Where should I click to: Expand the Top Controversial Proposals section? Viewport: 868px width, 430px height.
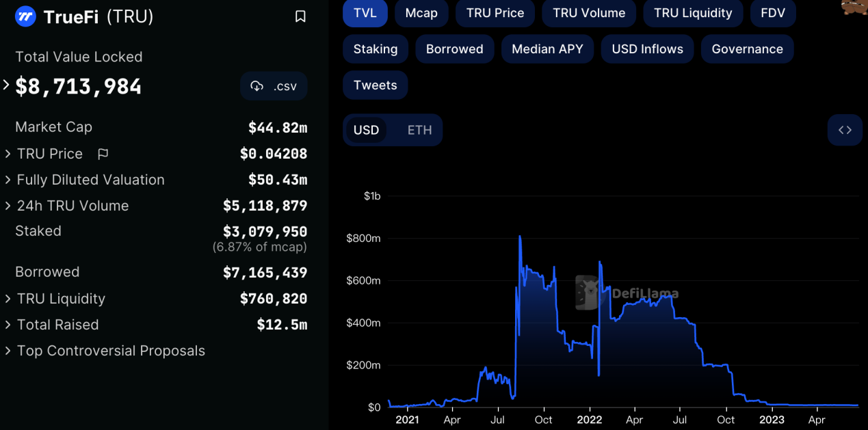pos(8,351)
